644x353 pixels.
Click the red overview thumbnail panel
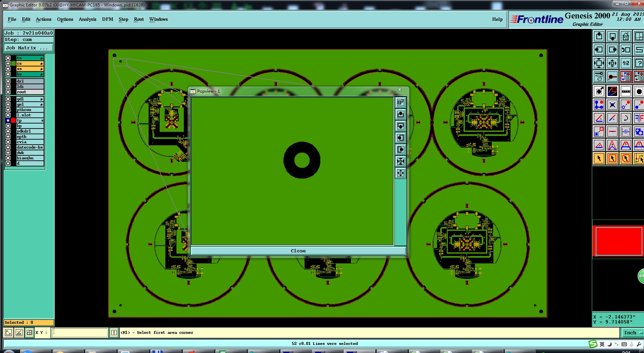point(619,241)
